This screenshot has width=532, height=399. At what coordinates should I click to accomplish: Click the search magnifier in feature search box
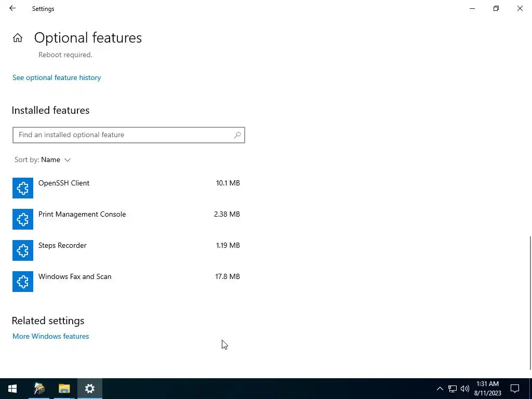point(237,135)
